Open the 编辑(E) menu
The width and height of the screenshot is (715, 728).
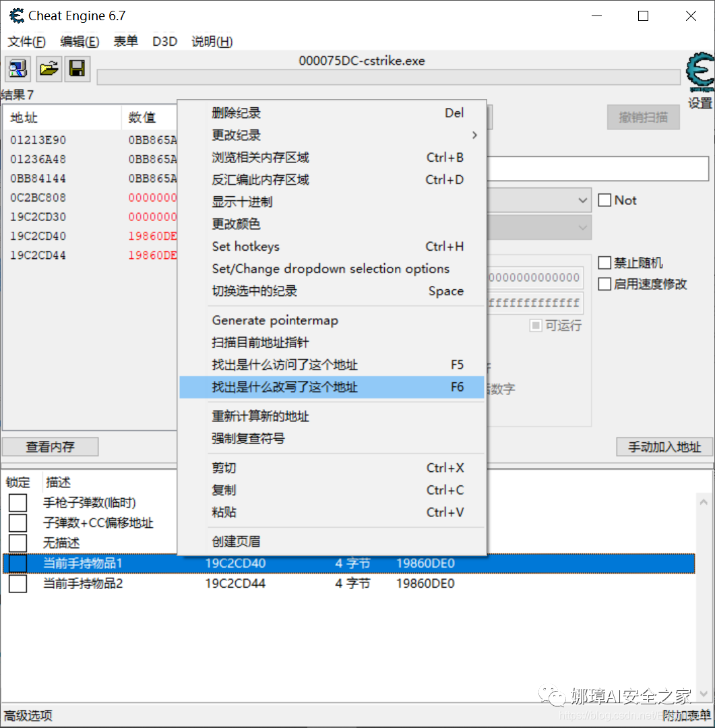pos(80,41)
